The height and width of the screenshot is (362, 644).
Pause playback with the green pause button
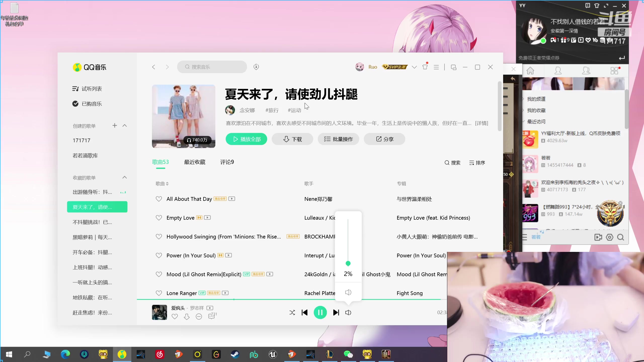[320, 312]
